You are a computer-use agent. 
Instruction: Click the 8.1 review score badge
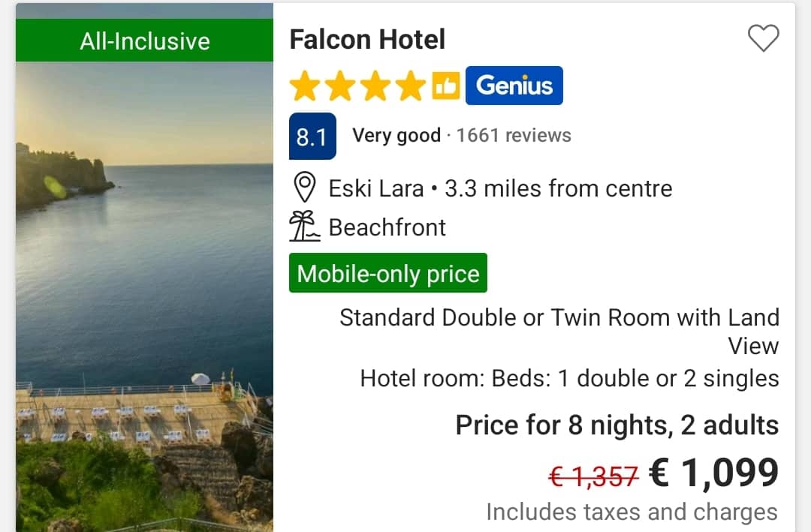tap(312, 137)
